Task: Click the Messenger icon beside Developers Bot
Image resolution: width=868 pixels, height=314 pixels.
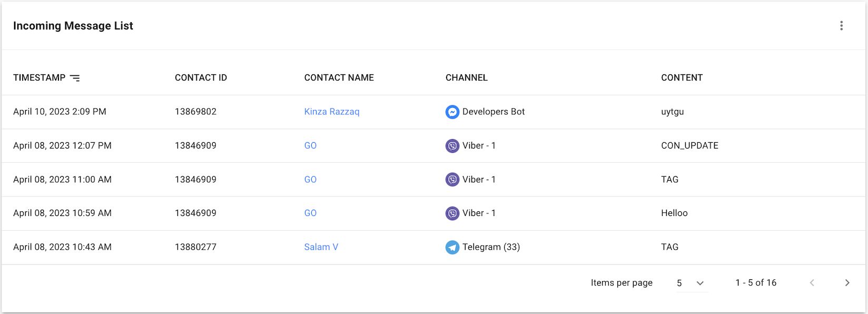Action: click(452, 112)
